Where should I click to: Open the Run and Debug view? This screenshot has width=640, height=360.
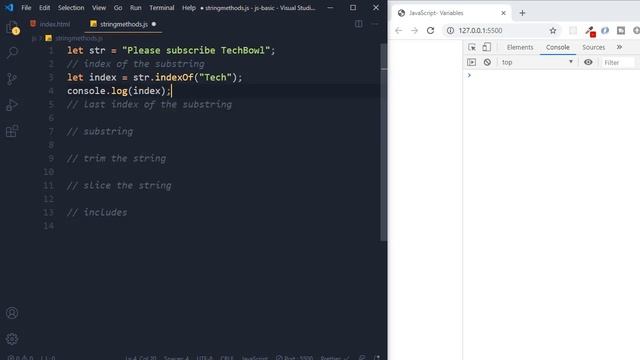pyautogui.click(x=12, y=105)
